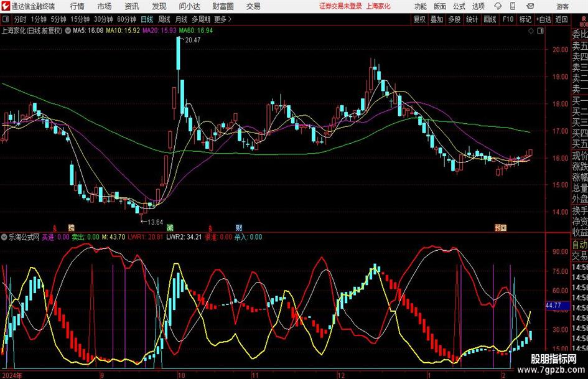588x379 pixels.
Task: Click the red $ marker near 财 marker
Action: tap(210, 228)
